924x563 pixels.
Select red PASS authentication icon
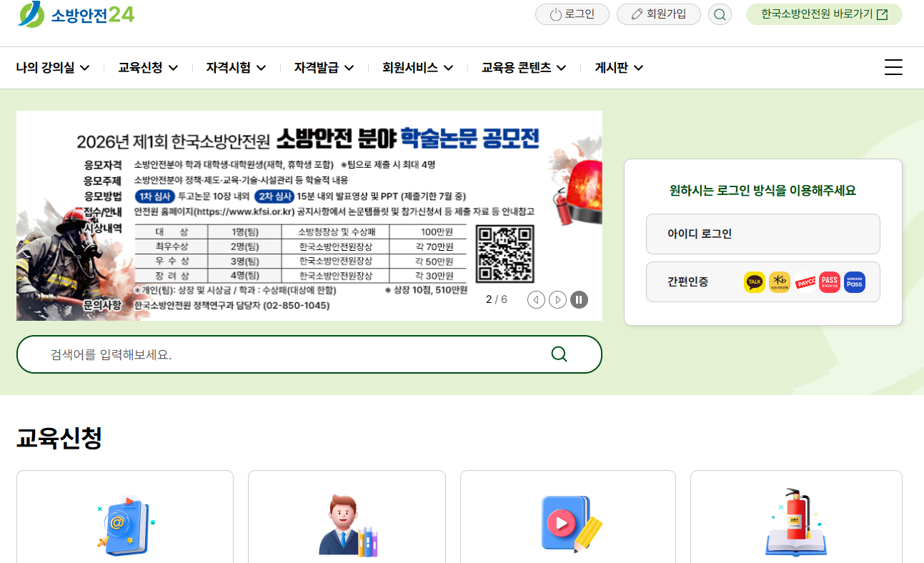pyautogui.click(x=829, y=282)
